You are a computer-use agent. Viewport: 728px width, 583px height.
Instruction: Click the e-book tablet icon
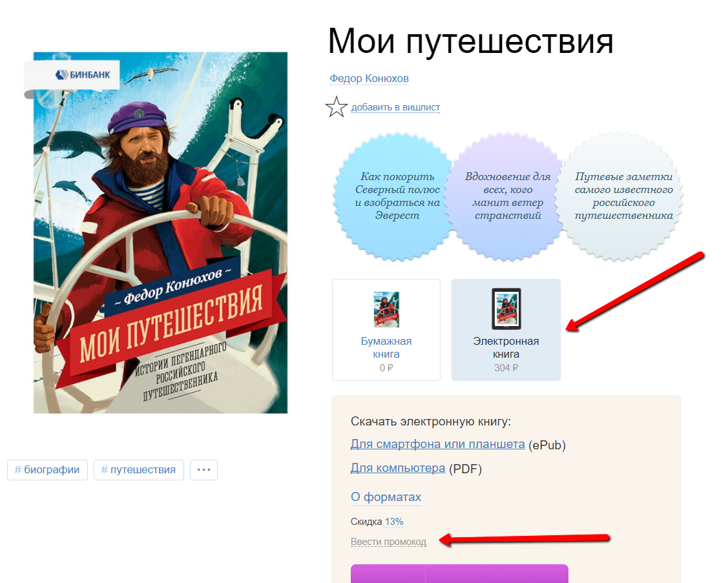[x=506, y=309]
